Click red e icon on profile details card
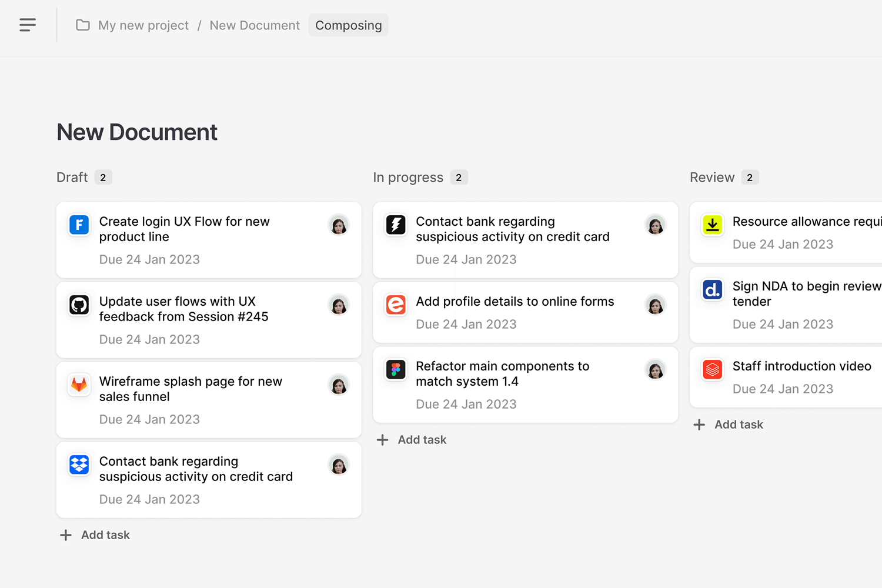The image size is (882, 588). coord(396,305)
